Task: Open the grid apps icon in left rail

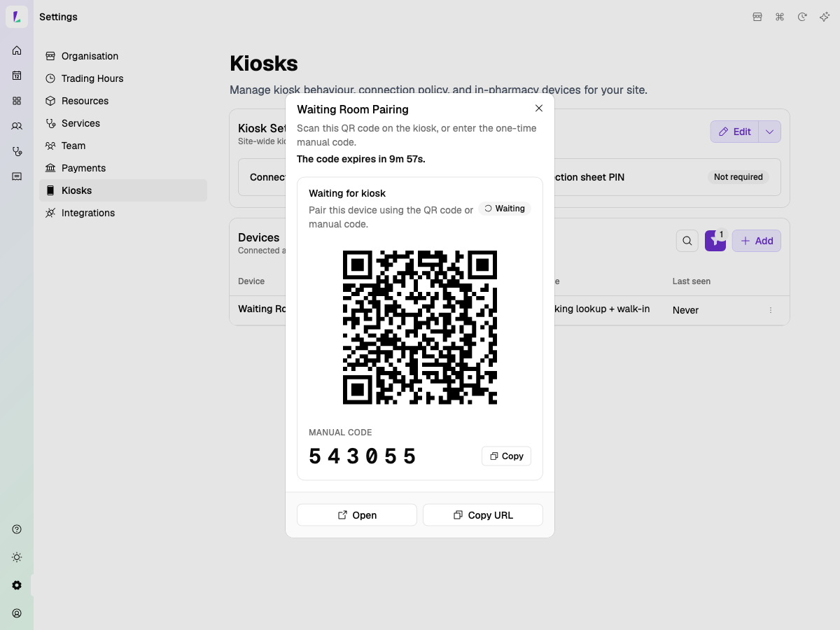Action: 17,101
